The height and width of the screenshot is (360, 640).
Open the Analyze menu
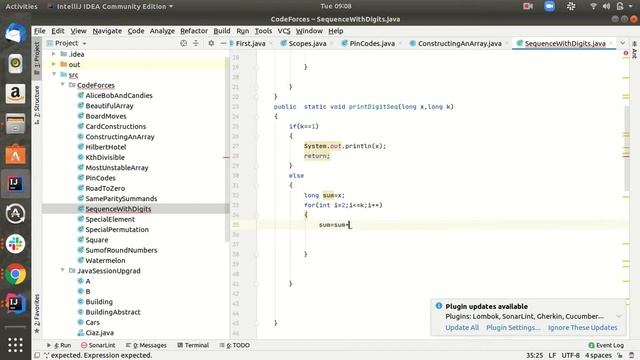[x=162, y=31]
